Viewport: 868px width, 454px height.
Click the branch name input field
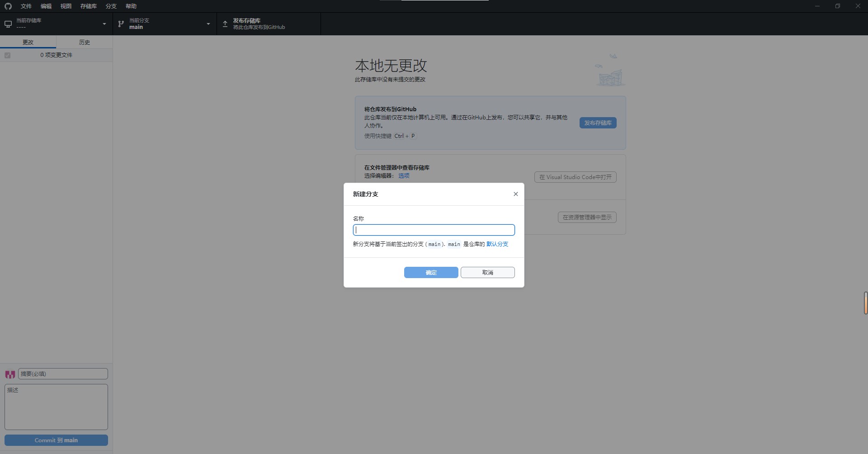[x=434, y=230]
